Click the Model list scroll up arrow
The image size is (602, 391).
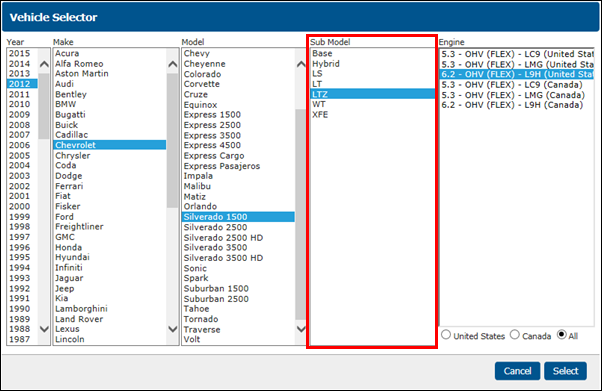coord(301,64)
